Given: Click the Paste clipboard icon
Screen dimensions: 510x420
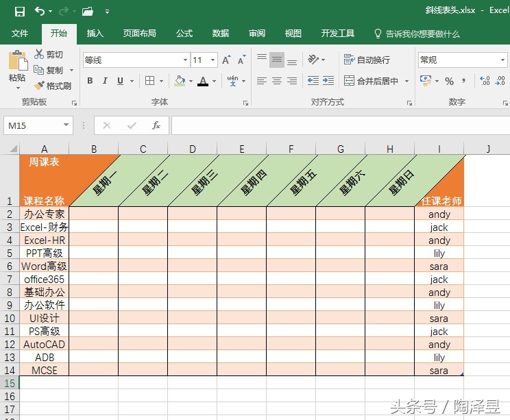Looking at the screenshot, I should (18, 61).
